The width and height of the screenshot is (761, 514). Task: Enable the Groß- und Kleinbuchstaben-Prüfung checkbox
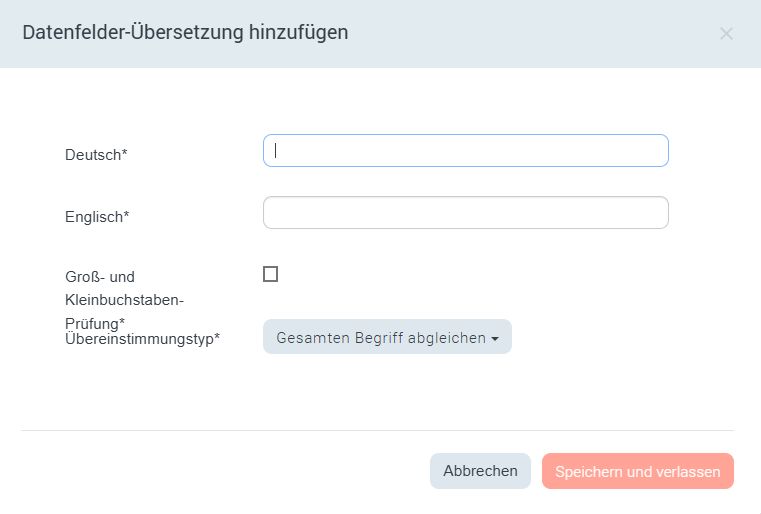point(270,274)
